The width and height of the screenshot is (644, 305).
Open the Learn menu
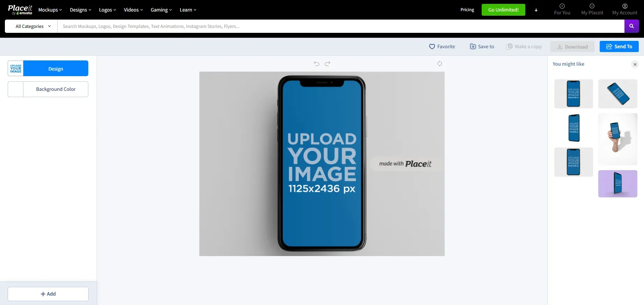(x=188, y=10)
